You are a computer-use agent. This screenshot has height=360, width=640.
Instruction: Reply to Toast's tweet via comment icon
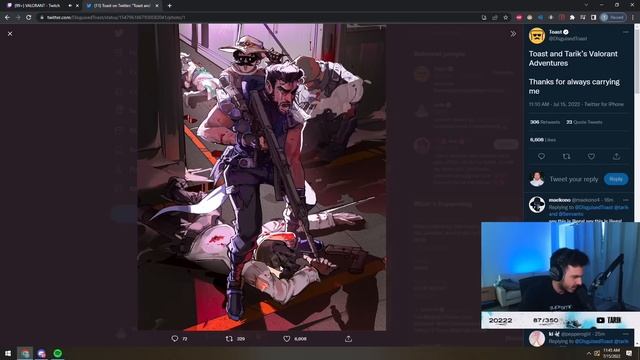tap(541, 156)
